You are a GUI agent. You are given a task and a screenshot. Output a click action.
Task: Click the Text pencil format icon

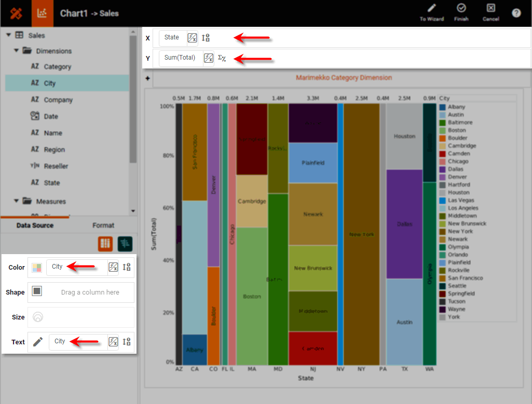38,342
